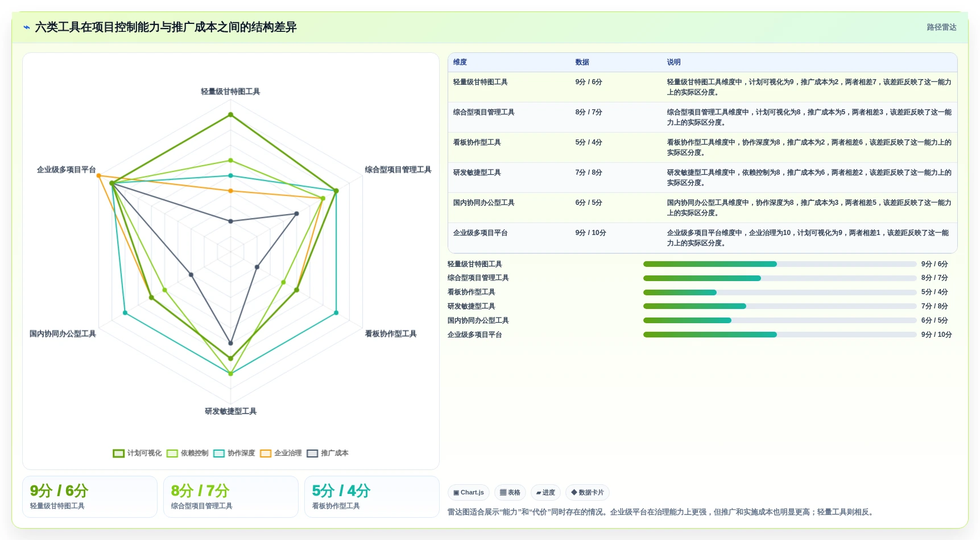
Task: Click the 研发敏捷型工具 radar axis label
Action: click(x=230, y=411)
